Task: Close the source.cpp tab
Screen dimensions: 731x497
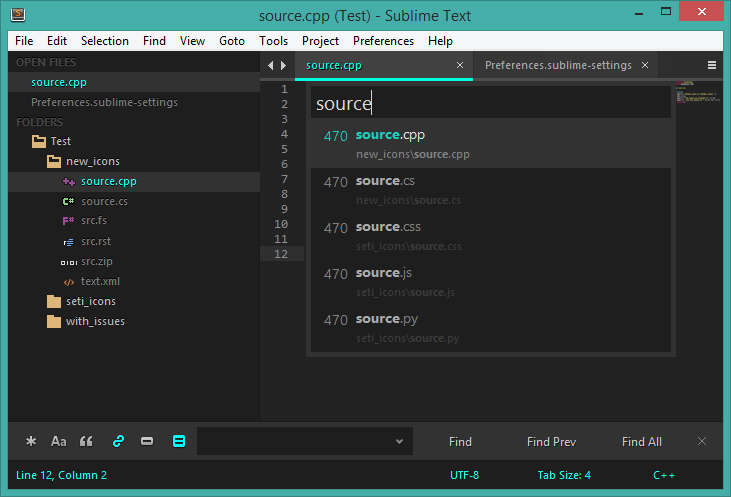Action: 460,65
